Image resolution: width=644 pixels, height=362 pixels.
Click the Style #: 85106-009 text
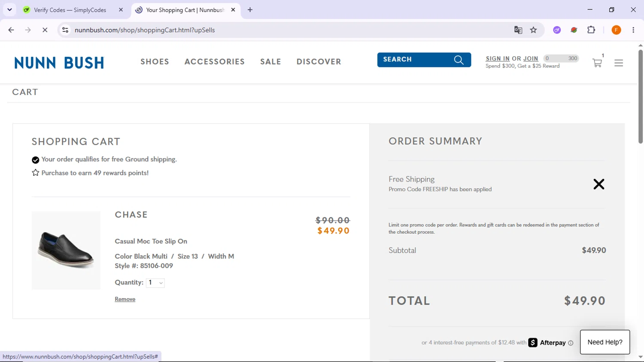click(144, 266)
